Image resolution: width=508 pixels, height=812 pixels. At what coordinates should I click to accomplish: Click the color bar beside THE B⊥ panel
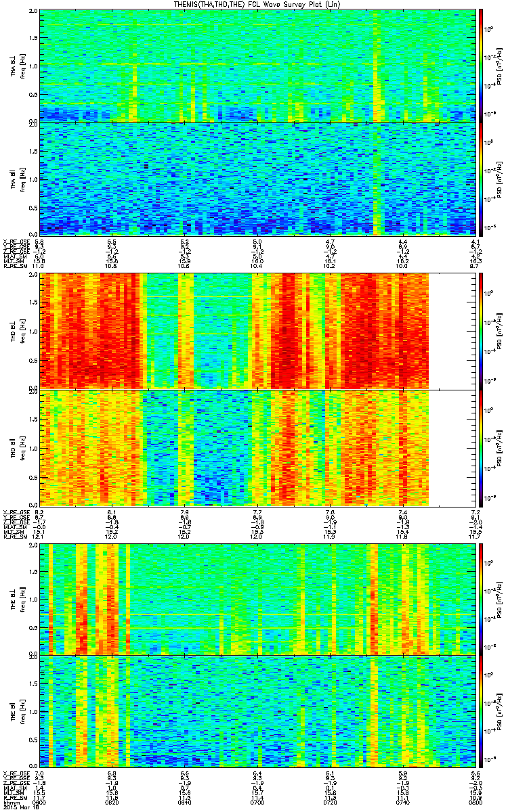(x=481, y=598)
